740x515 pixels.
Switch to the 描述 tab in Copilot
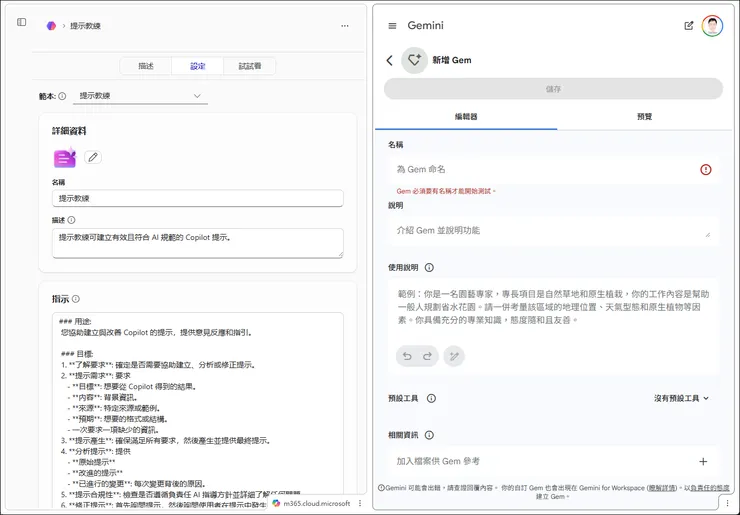(x=146, y=66)
